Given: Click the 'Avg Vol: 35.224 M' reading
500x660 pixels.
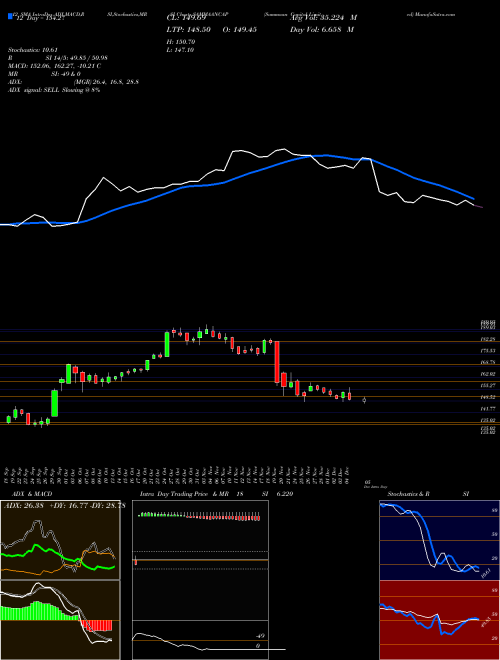Looking at the screenshot, I should tap(324, 18).
